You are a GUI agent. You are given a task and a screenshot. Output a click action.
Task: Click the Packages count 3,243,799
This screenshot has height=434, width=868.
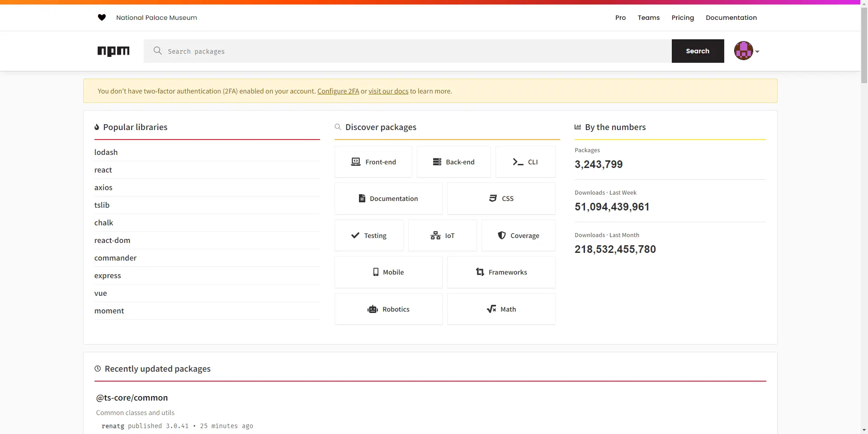[x=599, y=164]
